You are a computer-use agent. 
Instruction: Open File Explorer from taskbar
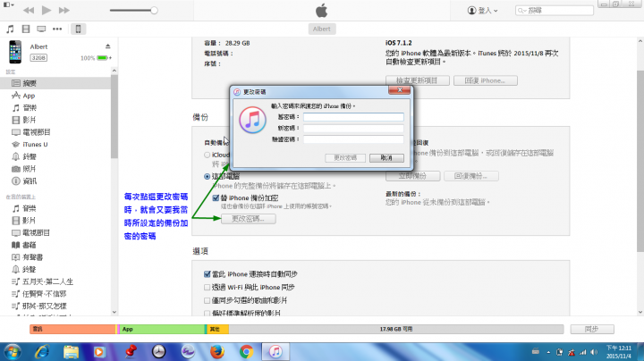[x=71, y=352]
